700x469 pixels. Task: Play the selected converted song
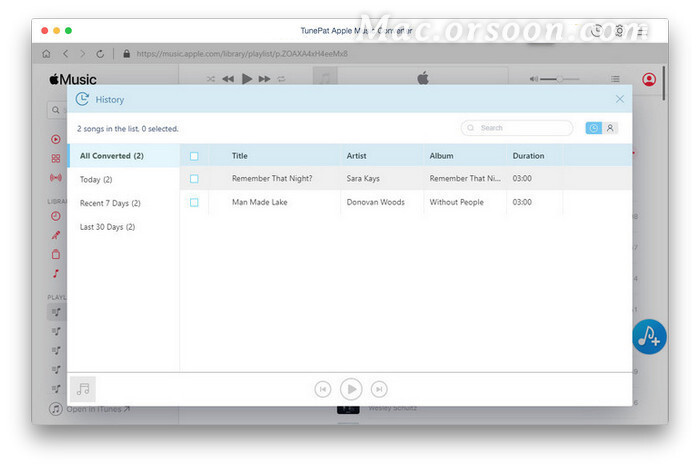pos(350,389)
